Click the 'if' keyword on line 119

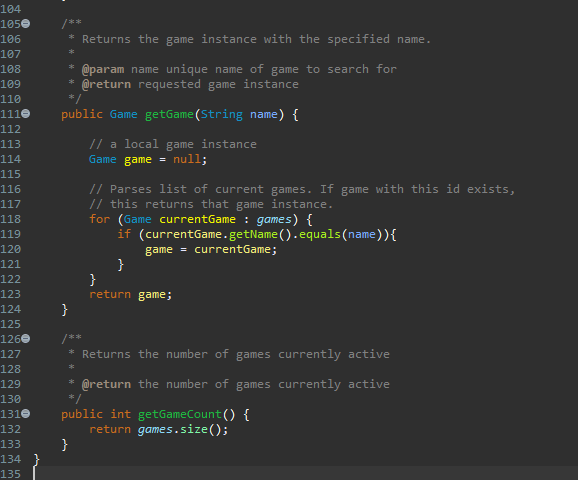pos(124,234)
